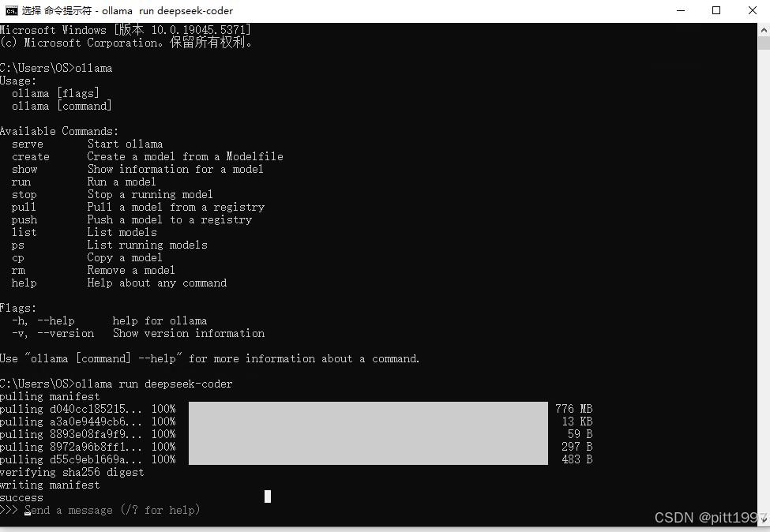Click the 'show' command name
The width and height of the screenshot is (770, 532).
(24, 170)
